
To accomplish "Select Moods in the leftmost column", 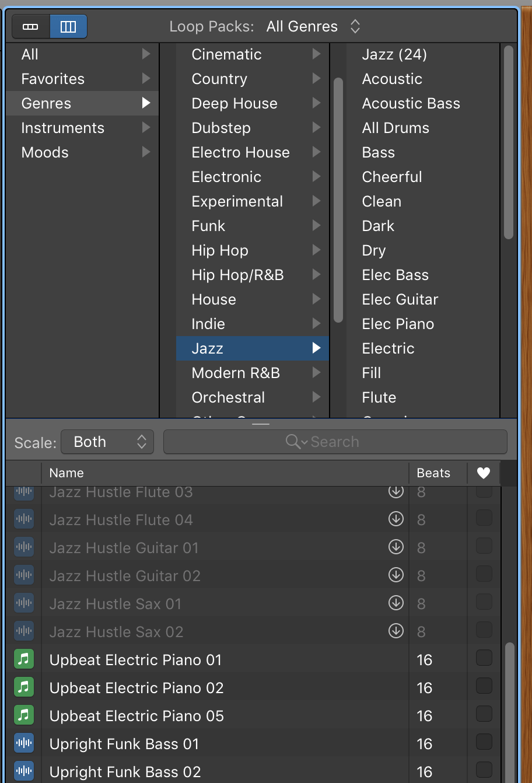I will click(44, 152).
